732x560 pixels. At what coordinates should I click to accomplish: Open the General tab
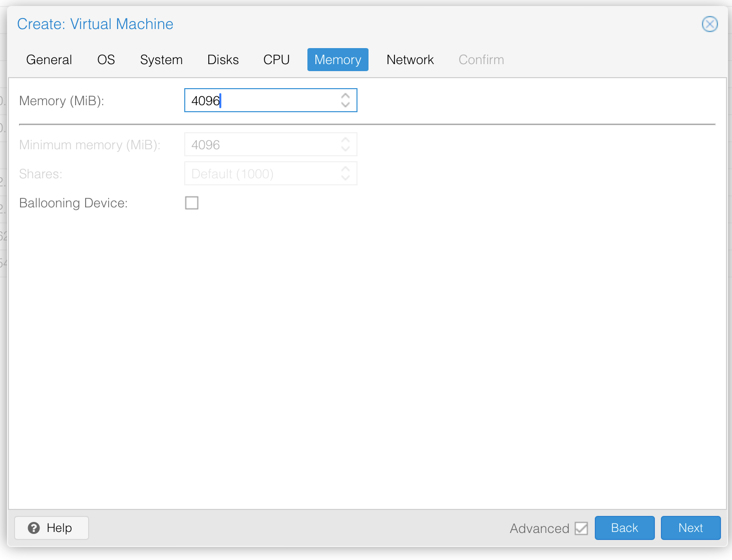[x=49, y=60]
